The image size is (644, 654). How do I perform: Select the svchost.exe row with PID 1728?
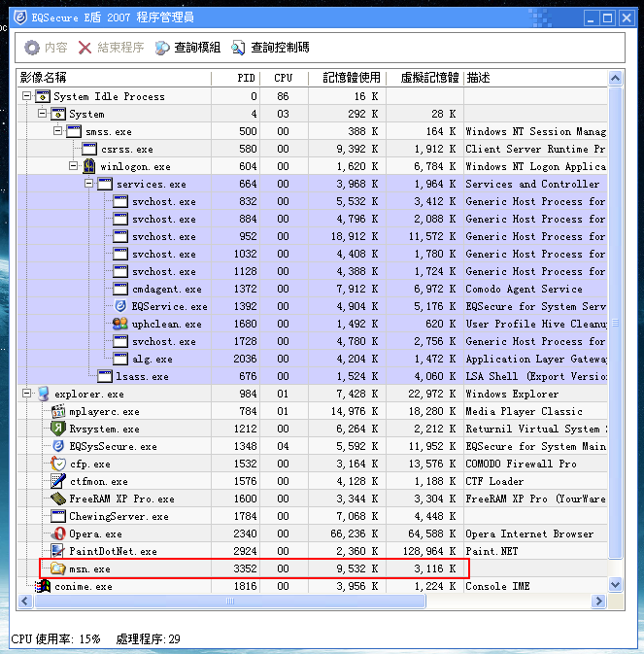pyautogui.click(x=313, y=341)
